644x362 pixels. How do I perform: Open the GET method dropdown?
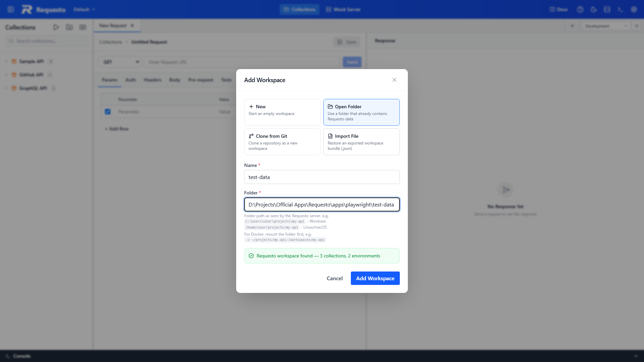pos(120,62)
